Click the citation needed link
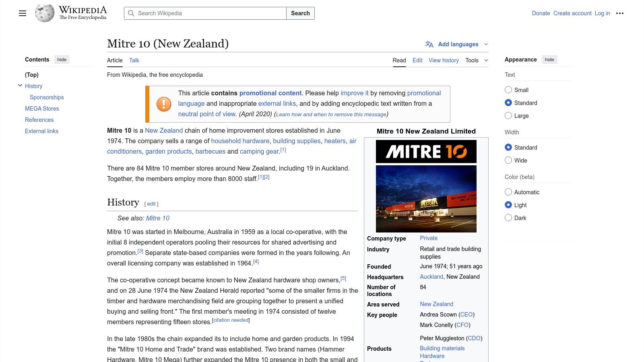The width and height of the screenshot is (644, 362). pyautogui.click(x=231, y=320)
